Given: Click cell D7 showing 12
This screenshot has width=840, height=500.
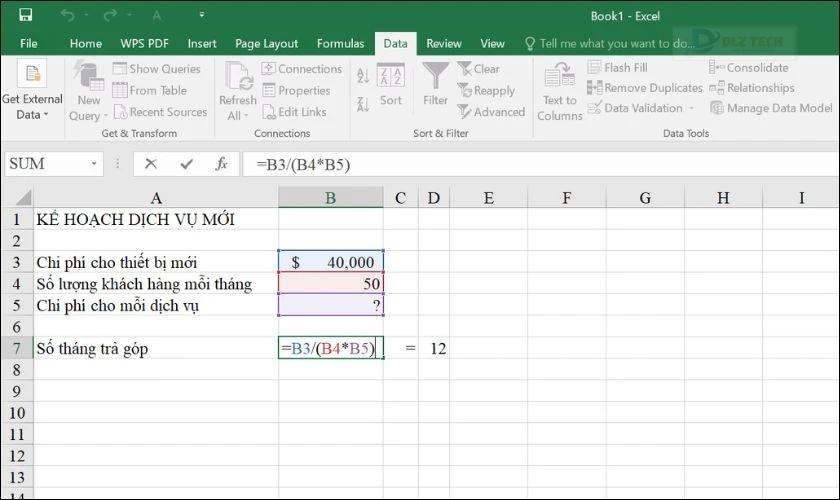Looking at the screenshot, I should pos(434,348).
